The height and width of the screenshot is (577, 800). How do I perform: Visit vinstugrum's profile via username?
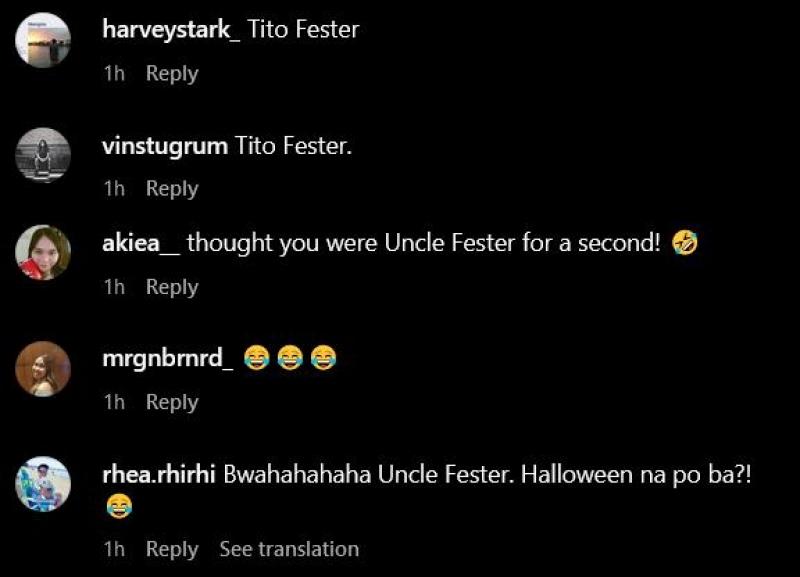(163, 145)
